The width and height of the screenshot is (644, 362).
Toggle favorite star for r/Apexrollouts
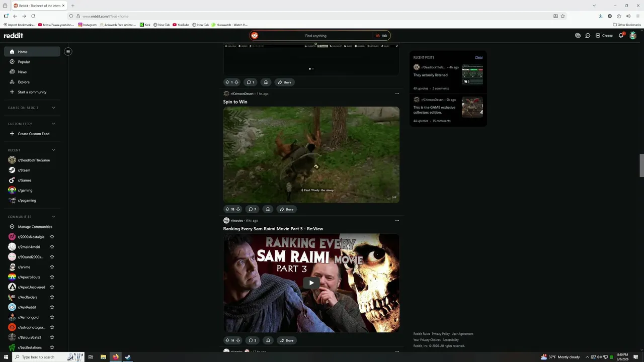[x=52, y=277]
